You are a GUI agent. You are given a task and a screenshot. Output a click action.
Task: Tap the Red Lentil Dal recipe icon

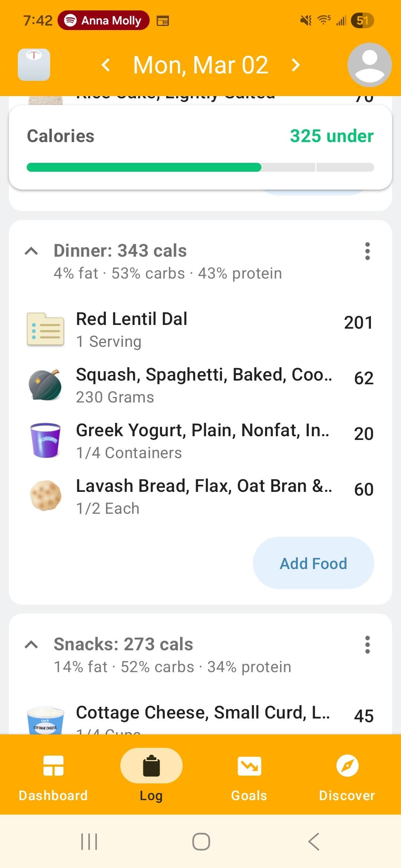45,329
